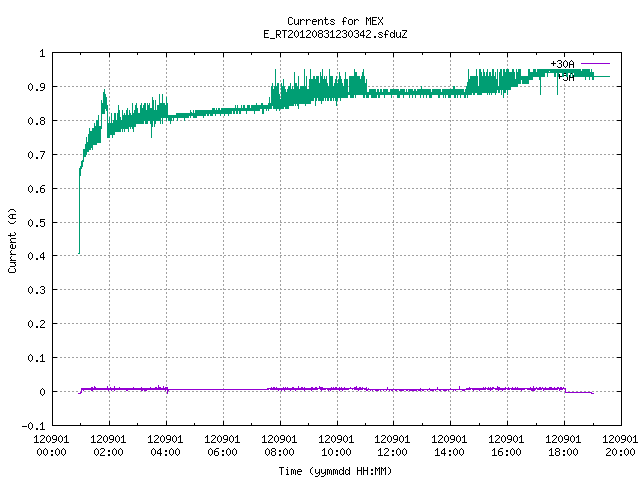Click the '+5A' legend label
Screen dimensions: 640x480
point(566,77)
